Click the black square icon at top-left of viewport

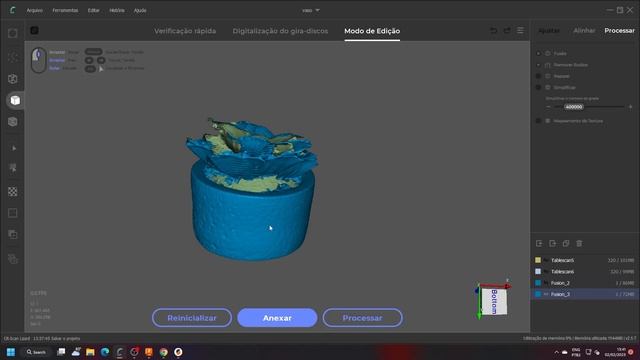point(34,30)
